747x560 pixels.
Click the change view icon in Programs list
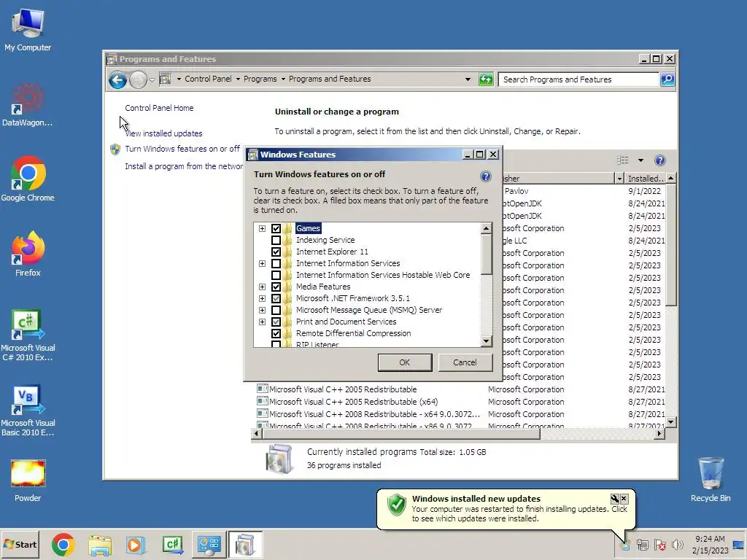623,160
